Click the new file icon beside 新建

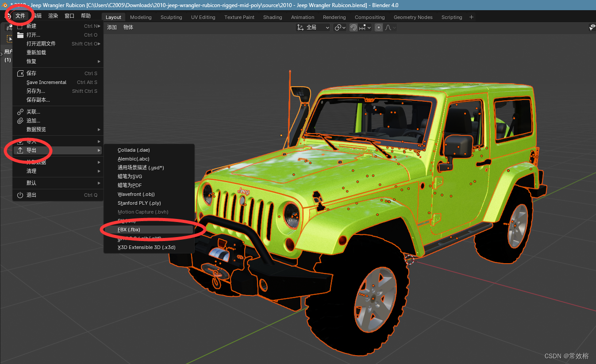20,26
